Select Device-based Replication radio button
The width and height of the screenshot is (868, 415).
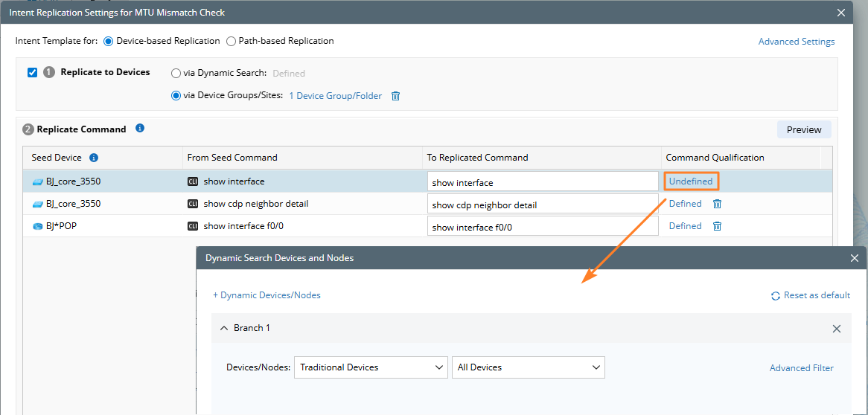(109, 41)
